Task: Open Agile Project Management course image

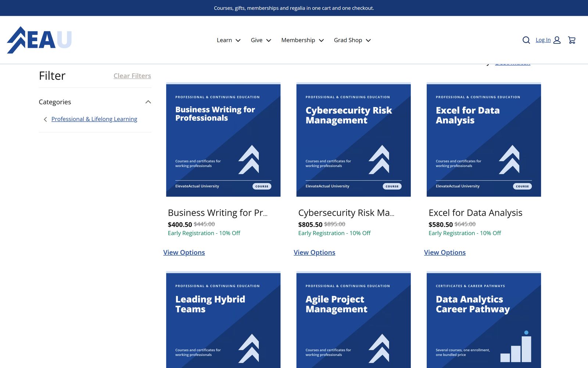Action: [354, 319]
